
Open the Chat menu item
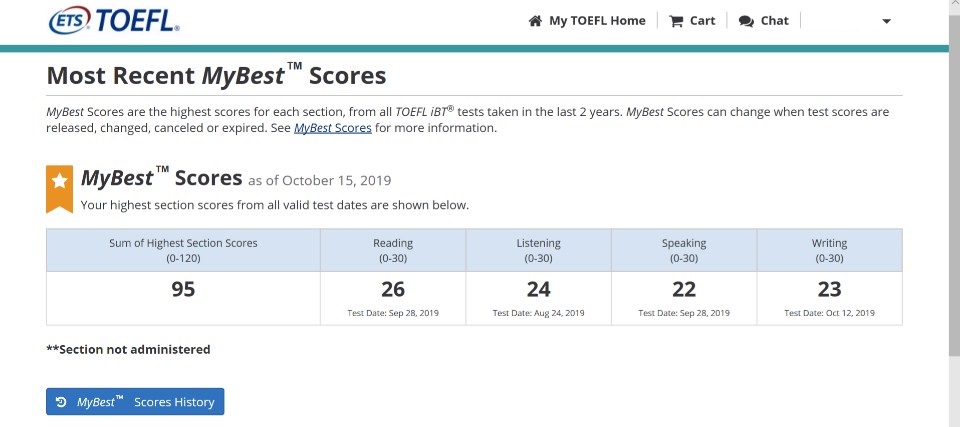[763, 21]
